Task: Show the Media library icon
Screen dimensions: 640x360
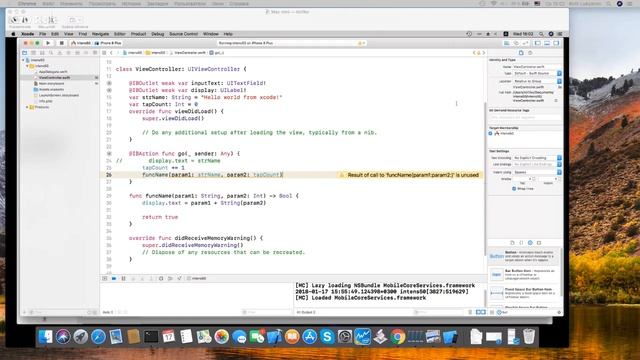Action: tap(539, 242)
